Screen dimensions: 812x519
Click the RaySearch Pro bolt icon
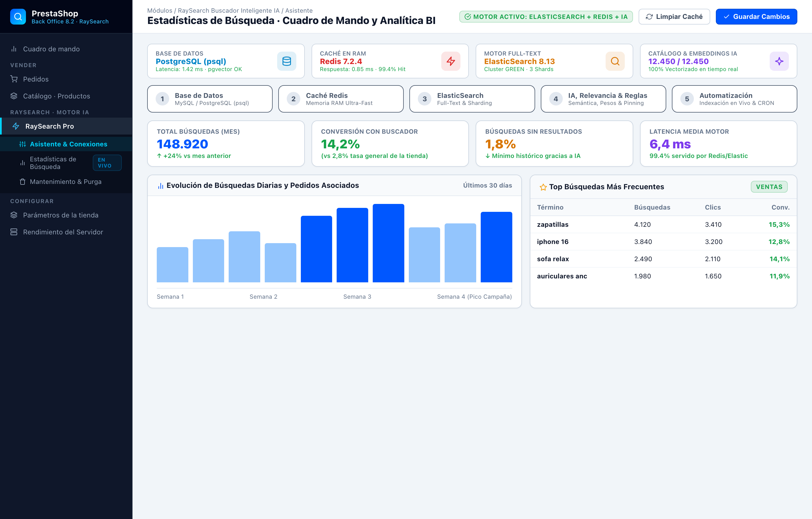pos(16,126)
